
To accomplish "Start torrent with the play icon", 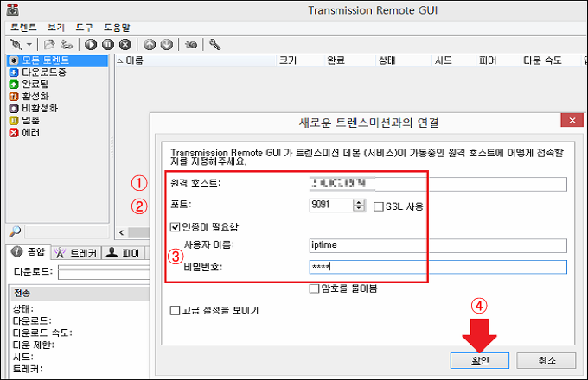I will (91, 45).
